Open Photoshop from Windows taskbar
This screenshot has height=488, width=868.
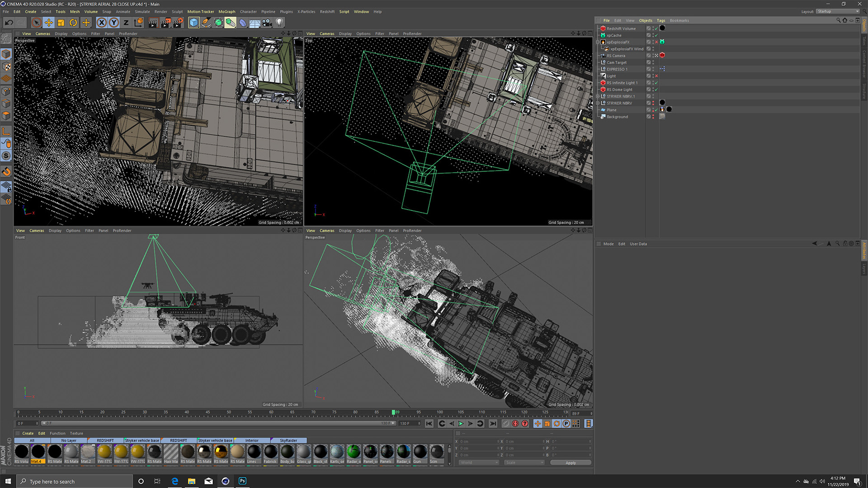242,481
